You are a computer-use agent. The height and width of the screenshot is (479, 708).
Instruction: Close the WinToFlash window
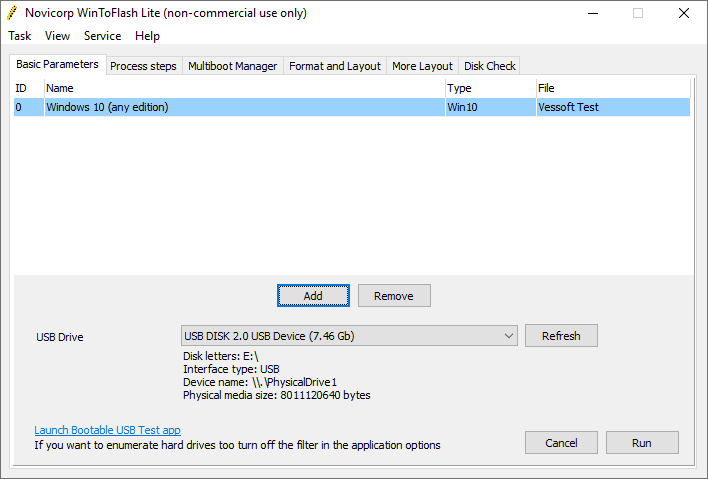click(x=684, y=14)
